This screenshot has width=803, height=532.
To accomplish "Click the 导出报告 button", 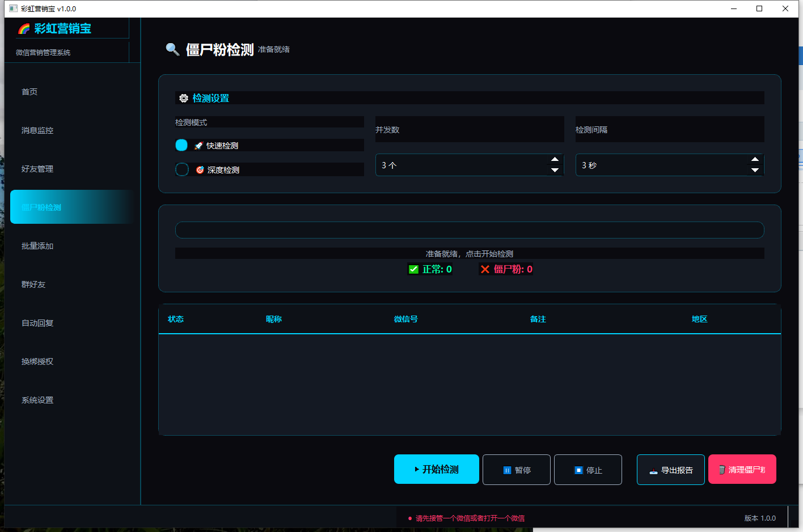I will [x=671, y=470].
